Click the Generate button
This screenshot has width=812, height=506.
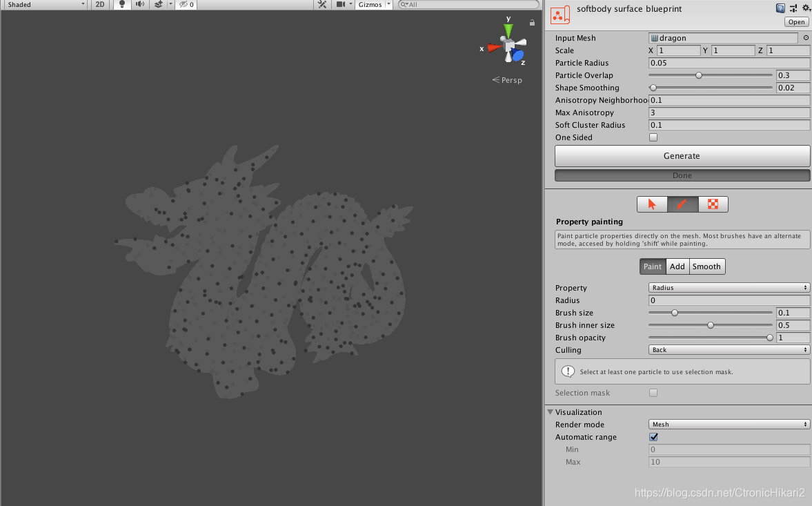[x=682, y=155]
